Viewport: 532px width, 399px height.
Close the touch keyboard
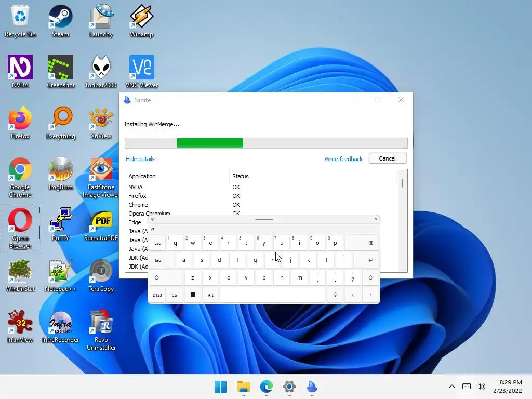[x=376, y=219]
